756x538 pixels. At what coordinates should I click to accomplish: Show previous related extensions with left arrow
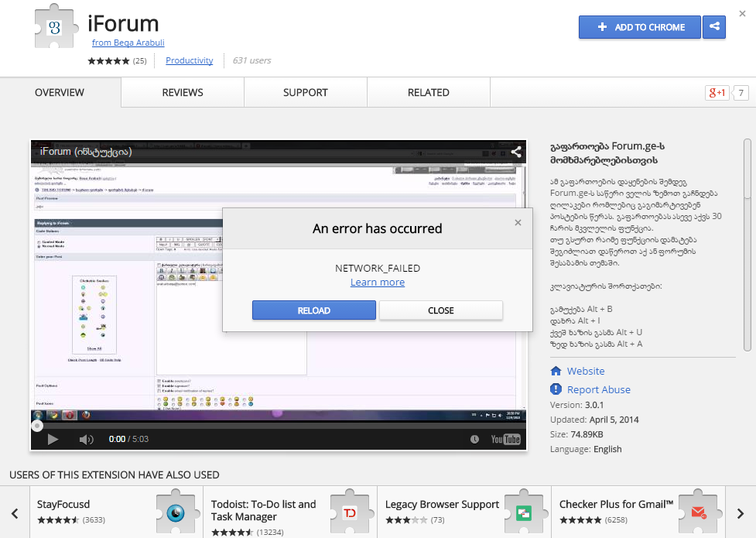(x=15, y=513)
